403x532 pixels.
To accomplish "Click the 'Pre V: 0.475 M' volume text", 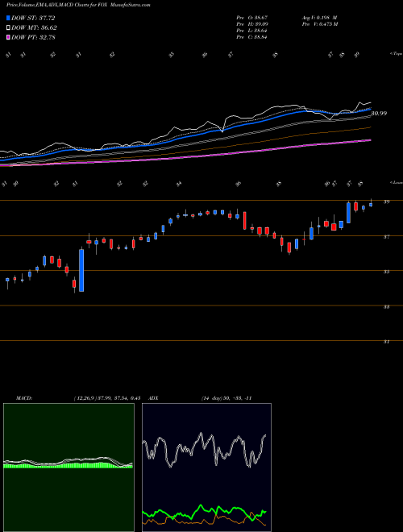I will 319,24.
